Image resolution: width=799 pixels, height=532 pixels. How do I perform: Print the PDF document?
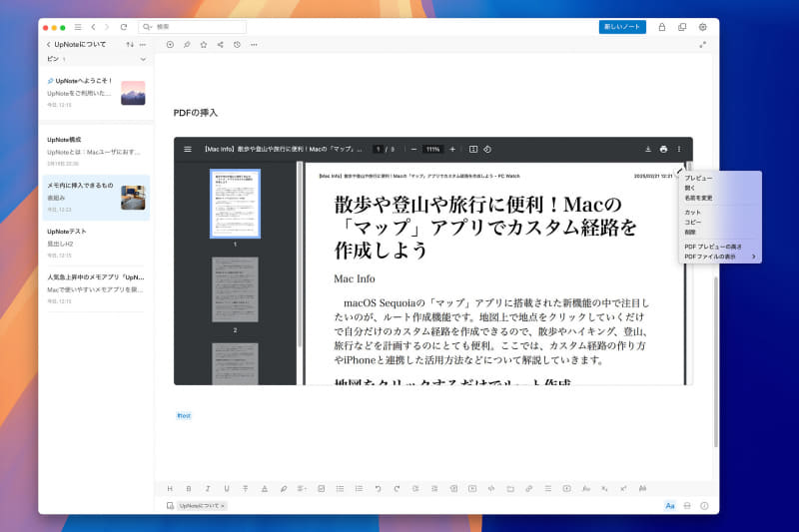click(x=663, y=149)
